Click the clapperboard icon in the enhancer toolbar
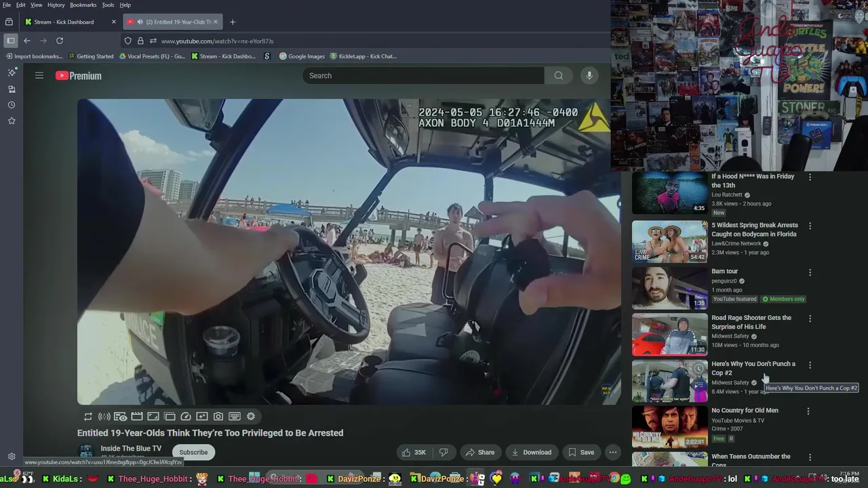The width and height of the screenshot is (868, 488). pos(137,417)
